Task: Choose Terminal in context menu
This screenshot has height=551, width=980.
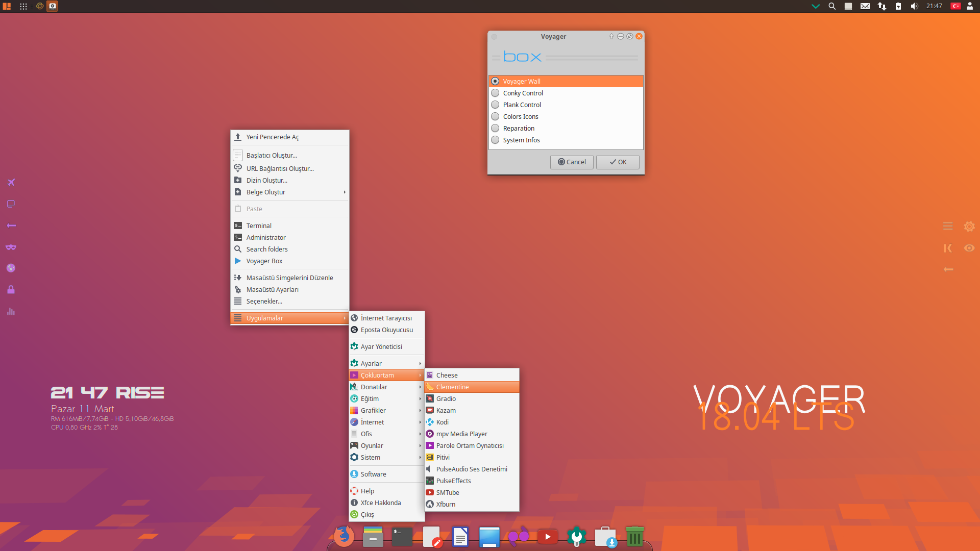Action: coord(290,226)
